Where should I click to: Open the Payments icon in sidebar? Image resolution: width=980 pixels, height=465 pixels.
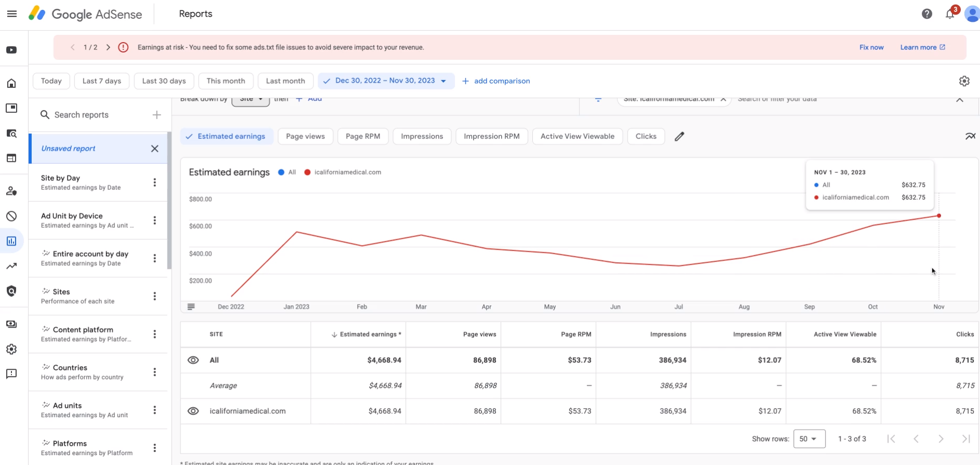click(11, 324)
